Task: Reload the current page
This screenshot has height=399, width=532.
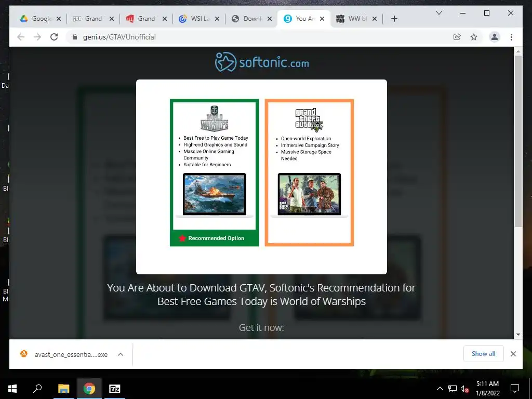Action: (54, 37)
